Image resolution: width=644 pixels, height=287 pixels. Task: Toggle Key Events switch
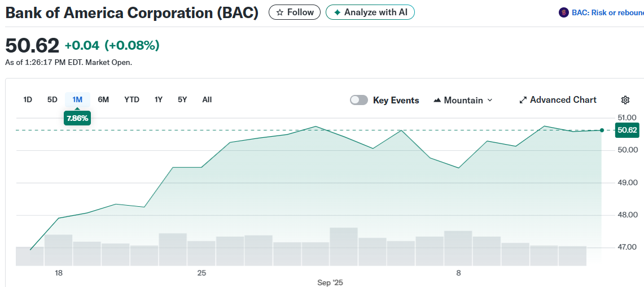tap(358, 100)
